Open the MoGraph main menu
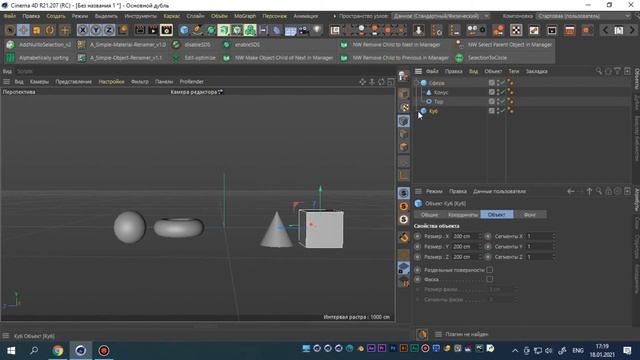Screen dimensions: 640x360 click(245, 16)
